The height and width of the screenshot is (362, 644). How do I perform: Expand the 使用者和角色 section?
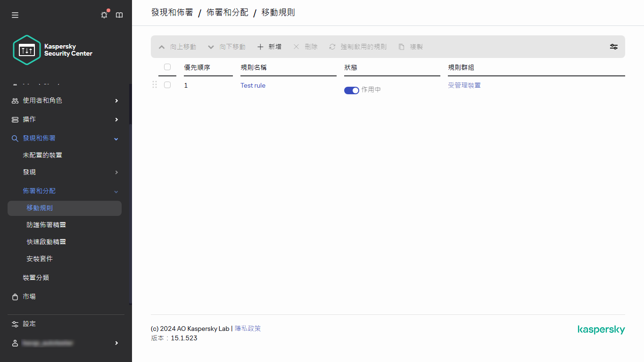point(116,100)
